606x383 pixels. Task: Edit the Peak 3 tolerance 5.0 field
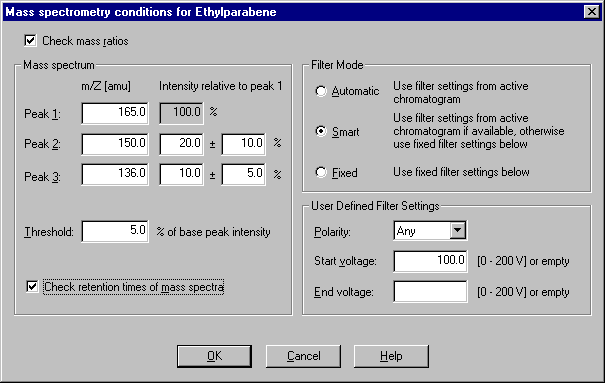click(x=243, y=174)
